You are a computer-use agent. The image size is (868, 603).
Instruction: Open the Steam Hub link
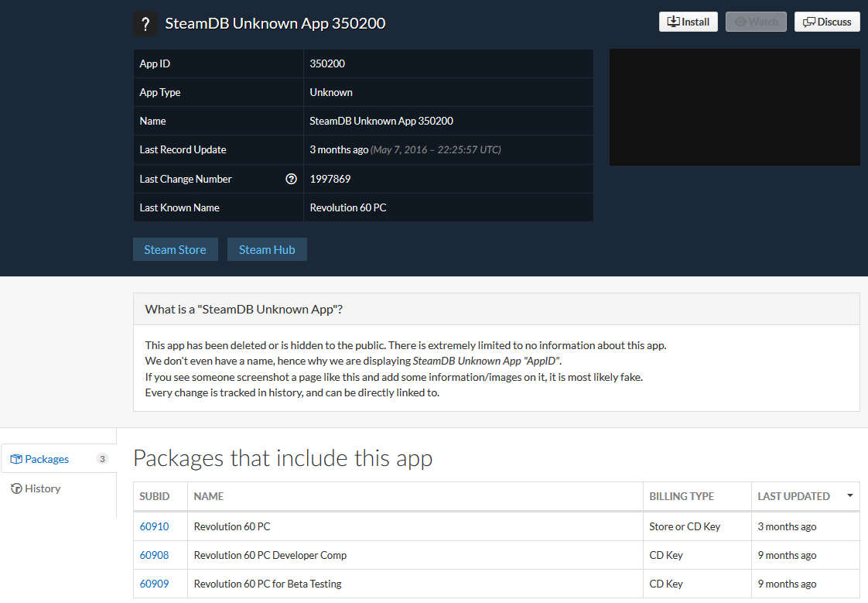(267, 250)
